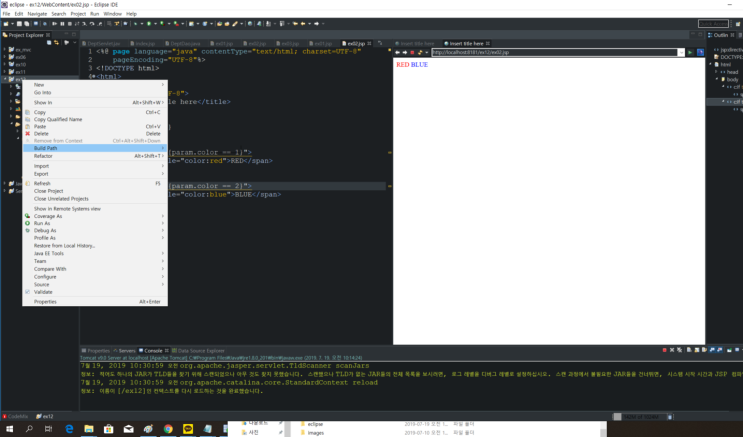Collapse body node in Outline
This screenshot has width=743, height=437.
(x=716, y=80)
